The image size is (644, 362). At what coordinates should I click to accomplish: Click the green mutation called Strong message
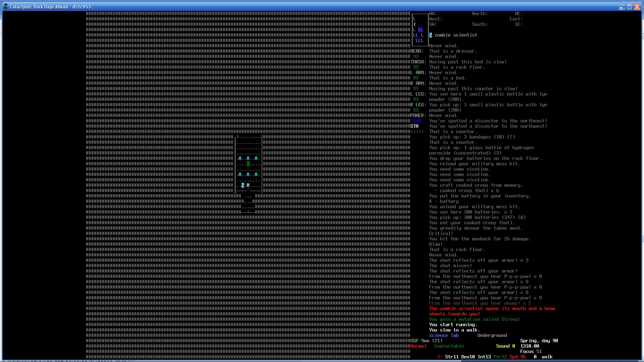tap(475, 319)
